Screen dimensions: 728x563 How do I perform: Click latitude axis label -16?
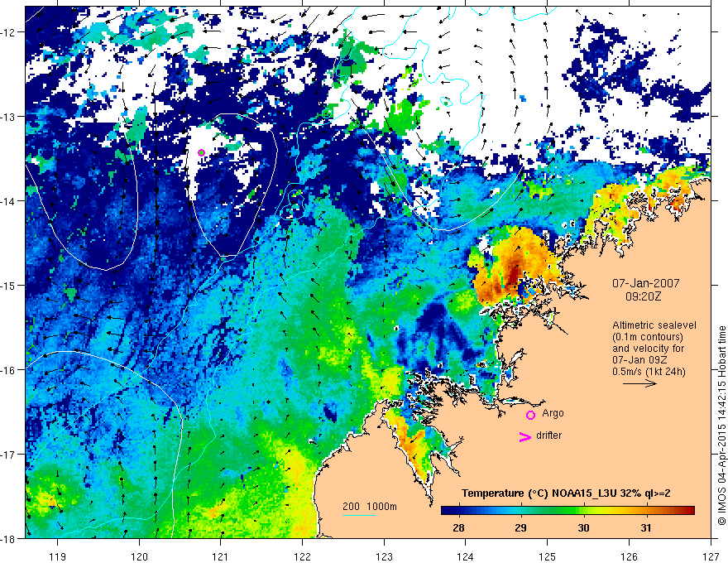point(9,370)
